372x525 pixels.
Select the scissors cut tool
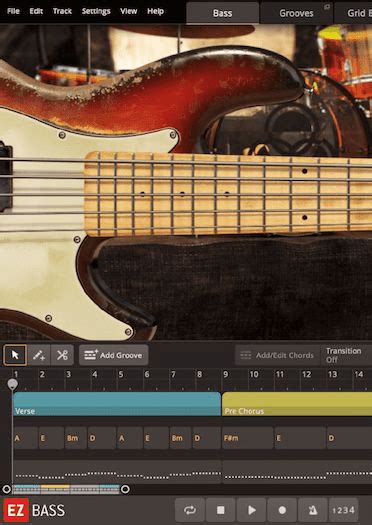point(62,355)
